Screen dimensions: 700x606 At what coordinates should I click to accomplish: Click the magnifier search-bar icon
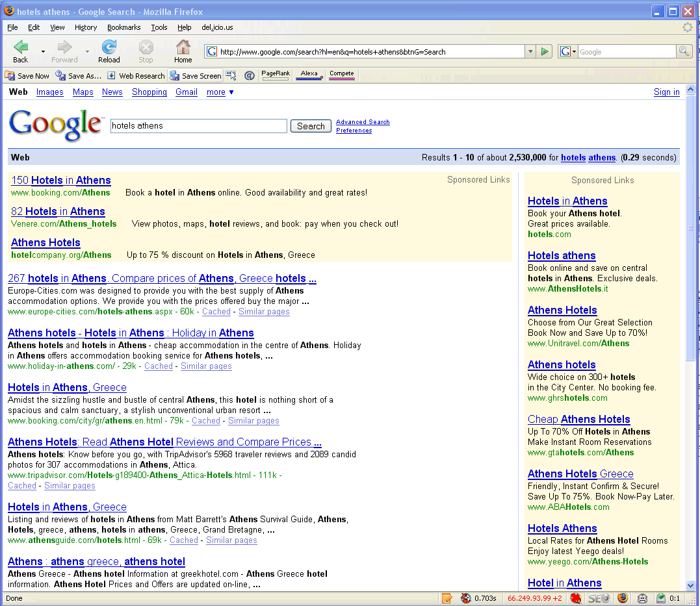[684, 52]
